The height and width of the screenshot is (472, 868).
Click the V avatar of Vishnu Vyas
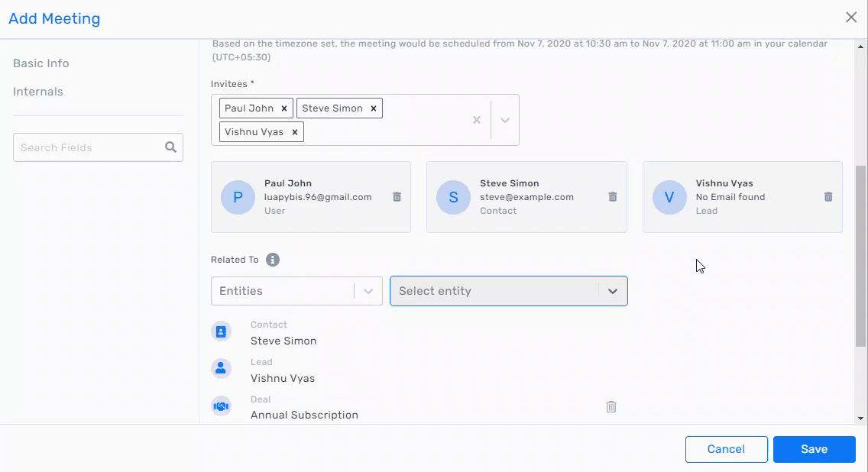click(x=669, y=197)
